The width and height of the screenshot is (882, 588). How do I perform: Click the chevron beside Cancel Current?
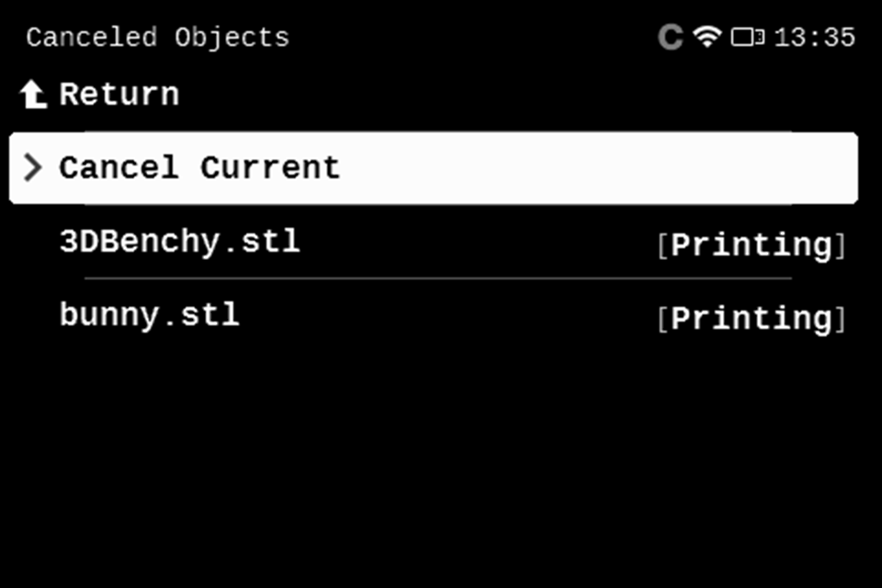pos(33,167)
